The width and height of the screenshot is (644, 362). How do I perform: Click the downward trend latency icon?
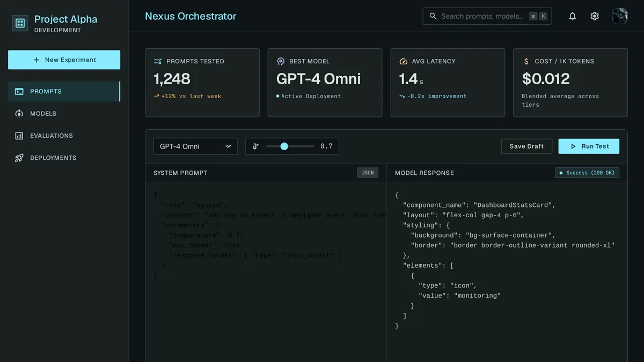pos(402,97)
